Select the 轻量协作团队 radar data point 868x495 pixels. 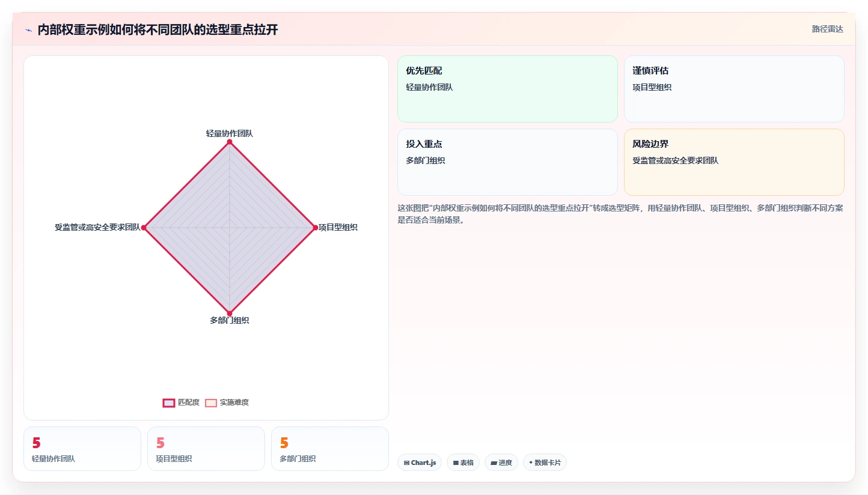(230, 142)
